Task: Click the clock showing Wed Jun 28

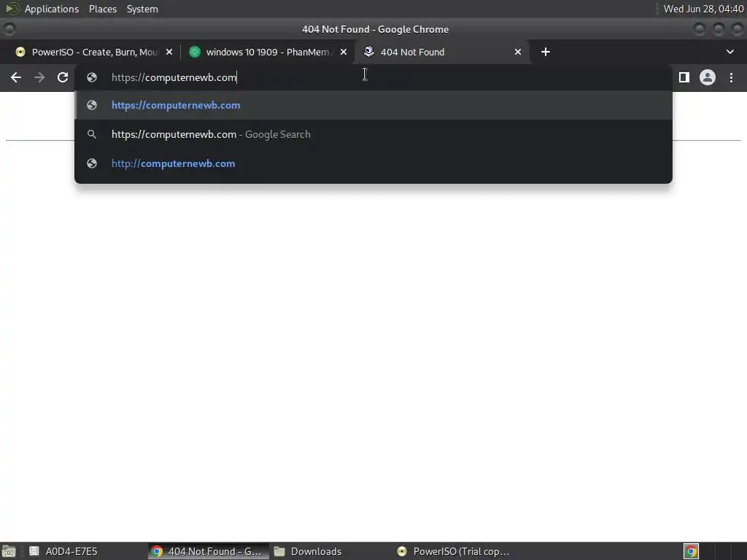Action: pyautogui.click(x=703, y=9)
